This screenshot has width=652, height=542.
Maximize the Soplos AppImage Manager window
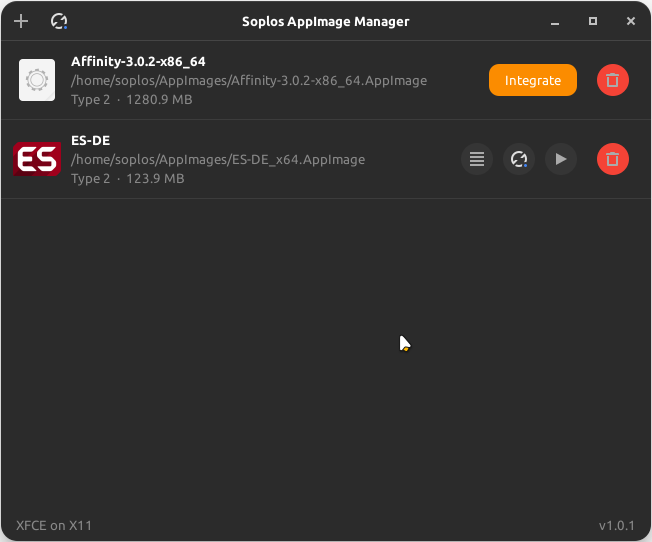click(x=593, y=21)
